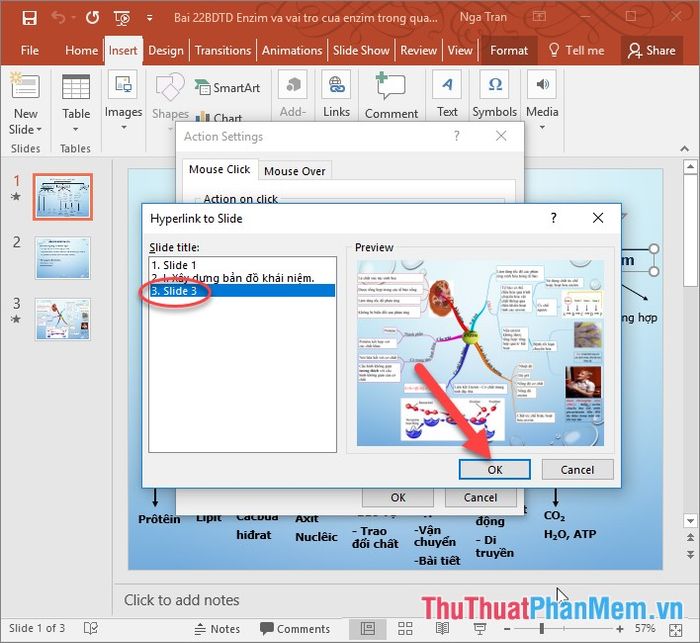The image size is (700, 643).
Task: Click OK in Hyperlink to Slide dialog
Action: (495, 470)
